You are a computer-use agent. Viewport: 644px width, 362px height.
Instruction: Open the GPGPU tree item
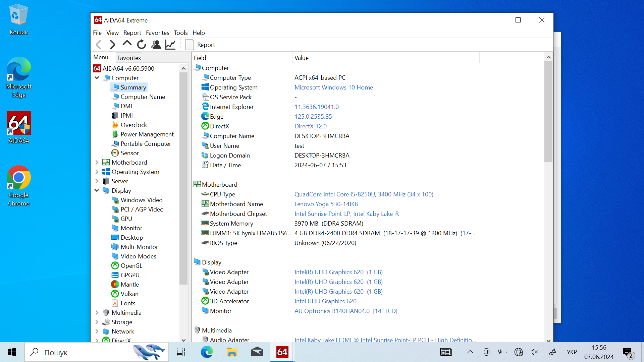tap(130, 275)
